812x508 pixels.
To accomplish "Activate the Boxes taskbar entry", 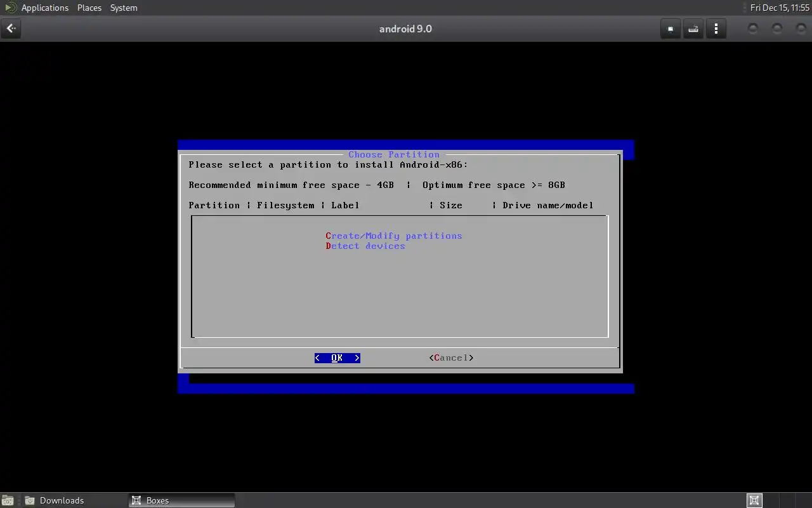I will 182,500.
